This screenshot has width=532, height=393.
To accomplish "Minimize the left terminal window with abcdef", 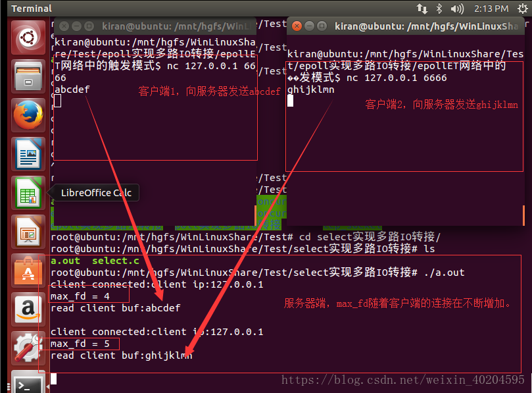I will 76,26.
